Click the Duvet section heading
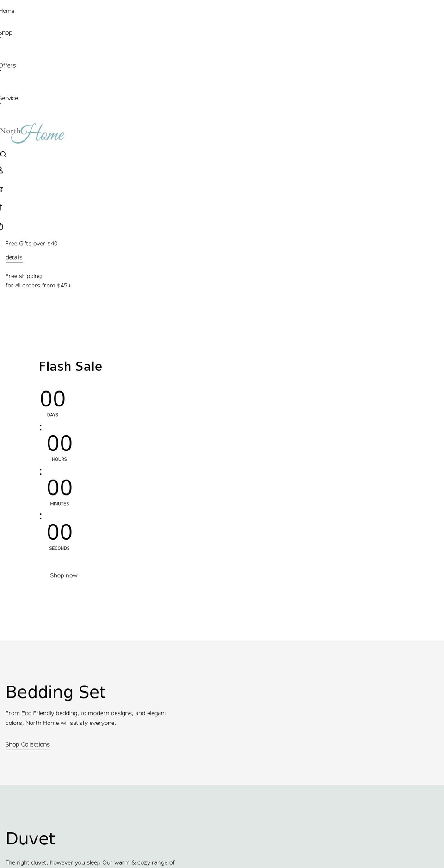 (31, 838)
